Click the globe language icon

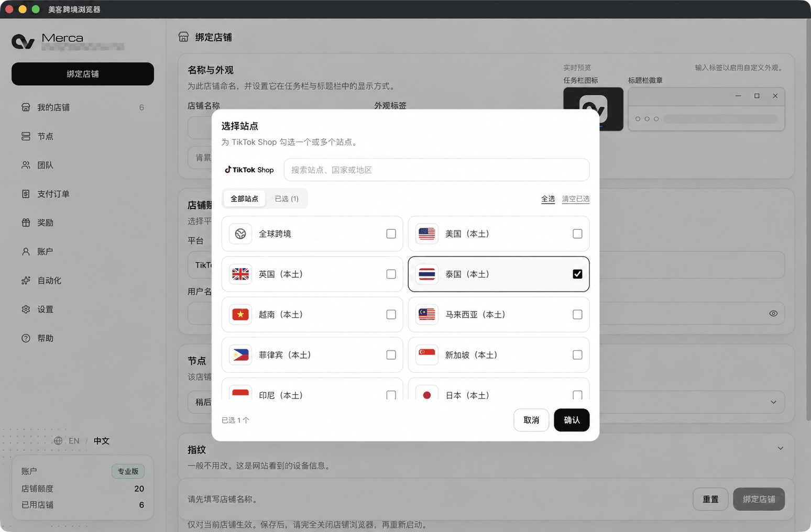pos(58,441)
